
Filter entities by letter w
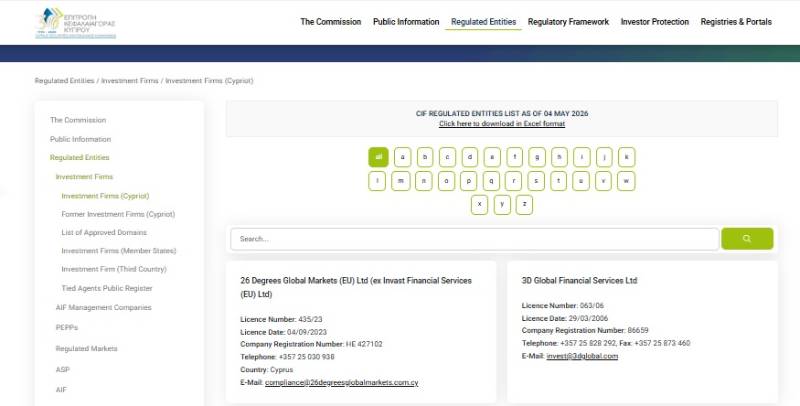626,181
